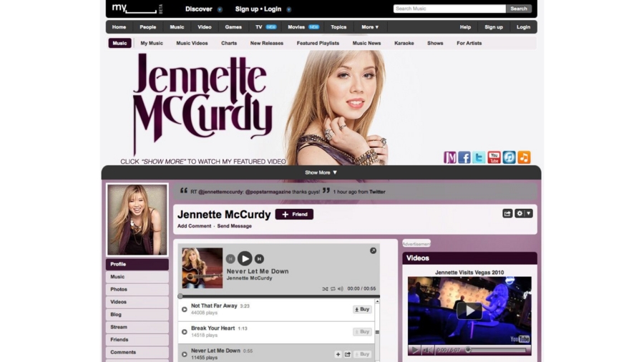Click the purple JM logo icon
The width and height of the screenshot is (644, 362).
[x=450, y=157]
